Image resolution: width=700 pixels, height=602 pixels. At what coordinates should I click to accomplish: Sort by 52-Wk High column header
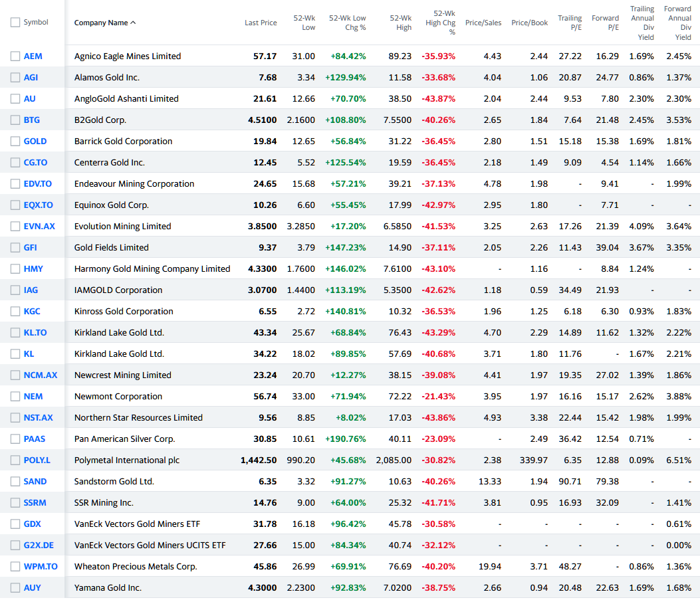[400, 23]
